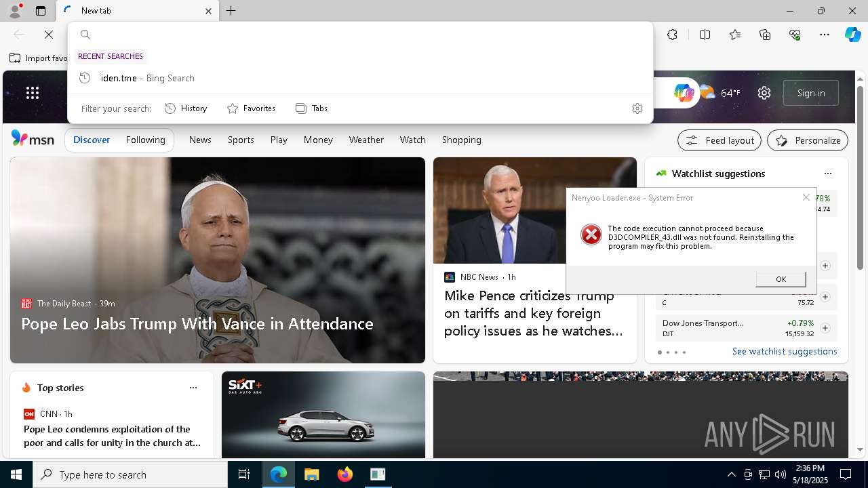Viewport: 868px width, 488px height.
Task: Click the Windows Start button
Action: click(16, 474)
